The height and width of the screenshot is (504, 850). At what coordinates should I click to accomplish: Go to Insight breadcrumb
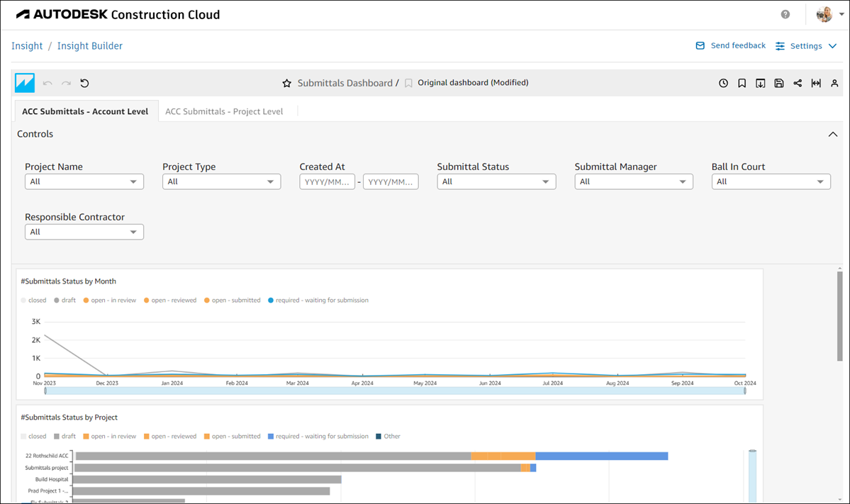pyautogui.click(x=27, y=46)
